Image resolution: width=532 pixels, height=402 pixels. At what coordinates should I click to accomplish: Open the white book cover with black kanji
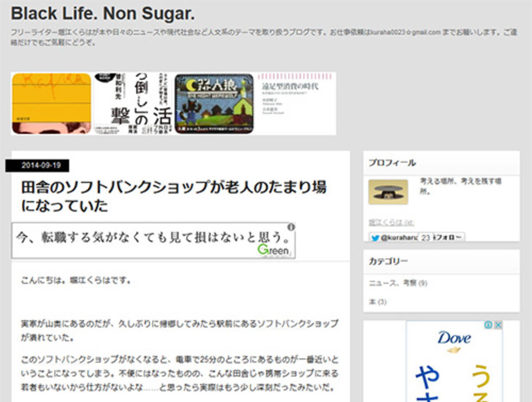tap(133, 104)
